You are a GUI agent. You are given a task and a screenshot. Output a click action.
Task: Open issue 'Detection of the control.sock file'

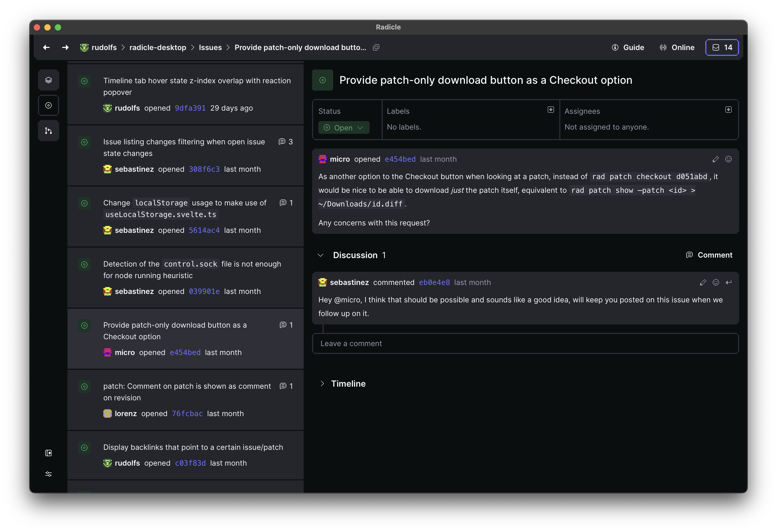186,278
